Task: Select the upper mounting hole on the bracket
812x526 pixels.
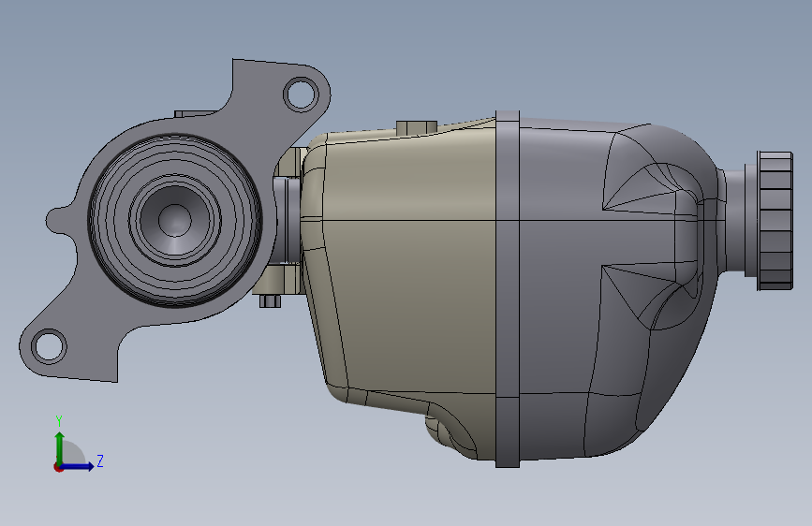Action: [301, 95]
